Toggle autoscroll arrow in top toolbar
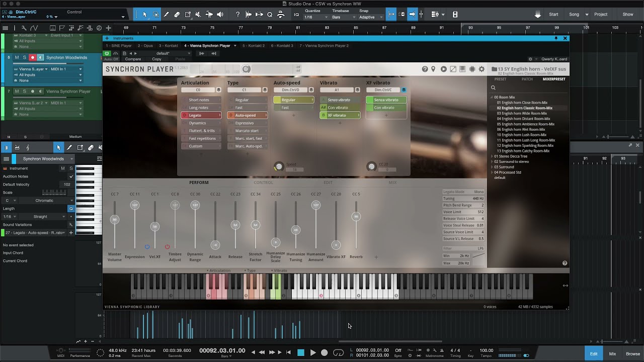 coord(412,15)
